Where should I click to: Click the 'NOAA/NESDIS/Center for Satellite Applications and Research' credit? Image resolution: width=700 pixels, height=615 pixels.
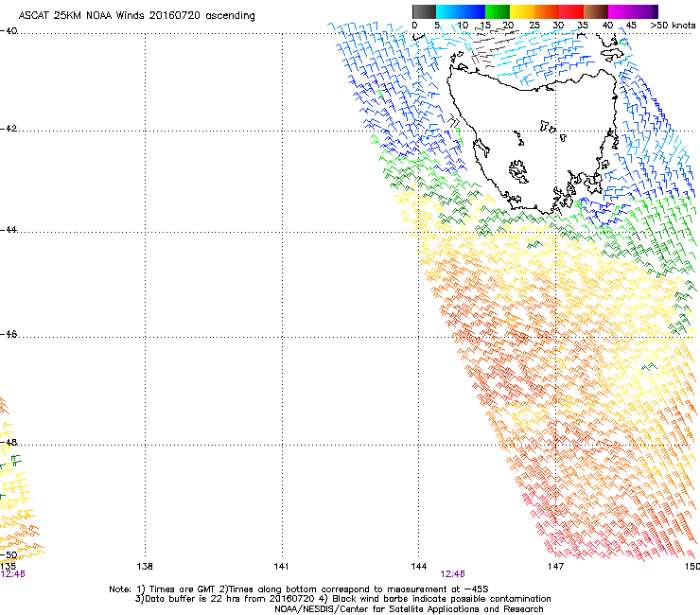[x=409, y=609]
